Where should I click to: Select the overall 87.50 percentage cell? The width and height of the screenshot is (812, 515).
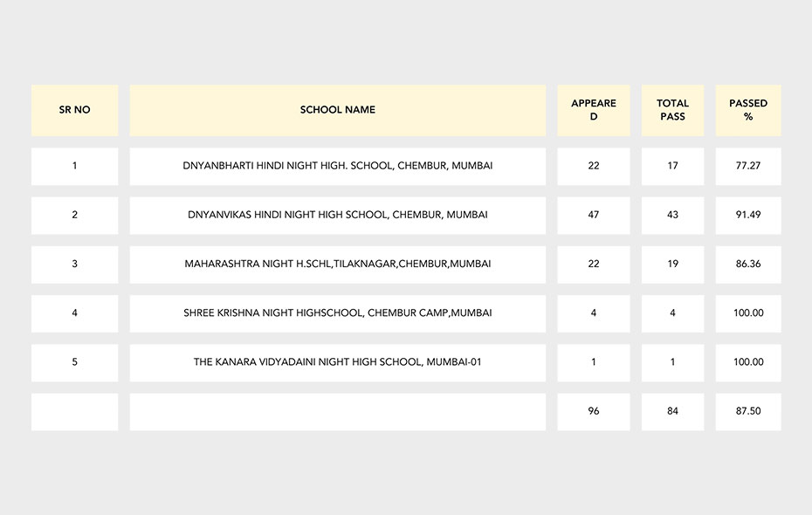pos(748,411)
